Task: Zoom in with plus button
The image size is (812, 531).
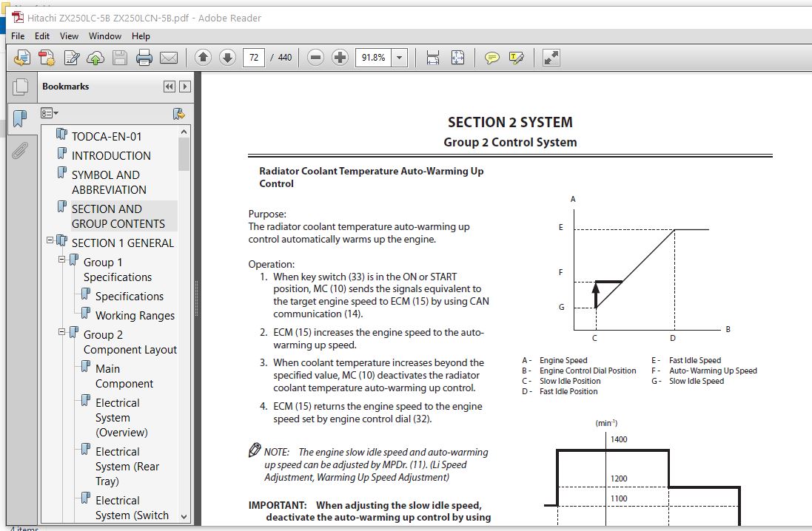Action: click(340, 58)
